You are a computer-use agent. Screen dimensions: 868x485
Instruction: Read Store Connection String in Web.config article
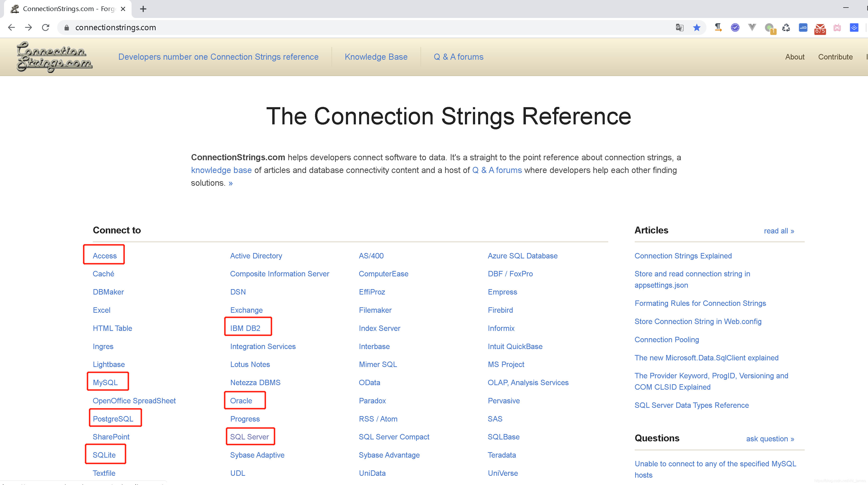click(x=698, y=321)
